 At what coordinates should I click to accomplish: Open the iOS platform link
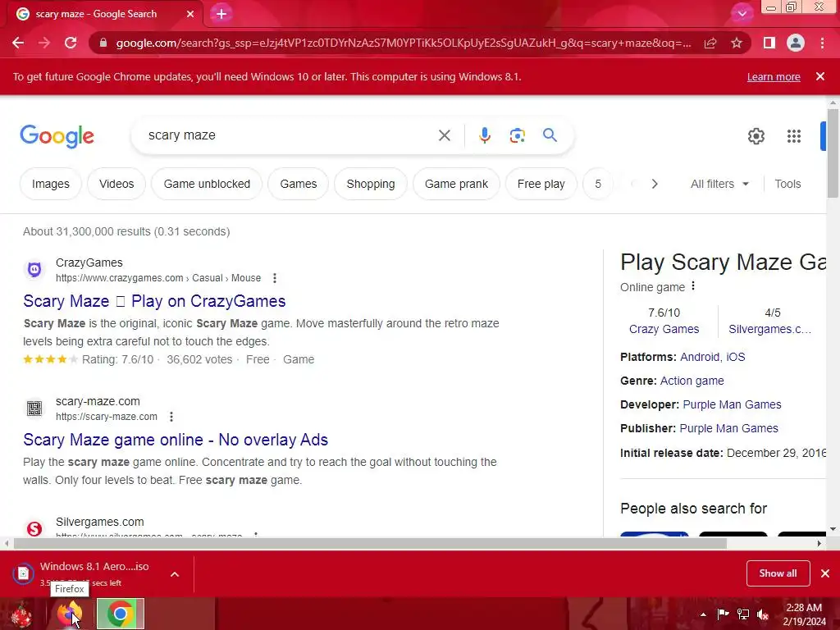tap(736, 357)
